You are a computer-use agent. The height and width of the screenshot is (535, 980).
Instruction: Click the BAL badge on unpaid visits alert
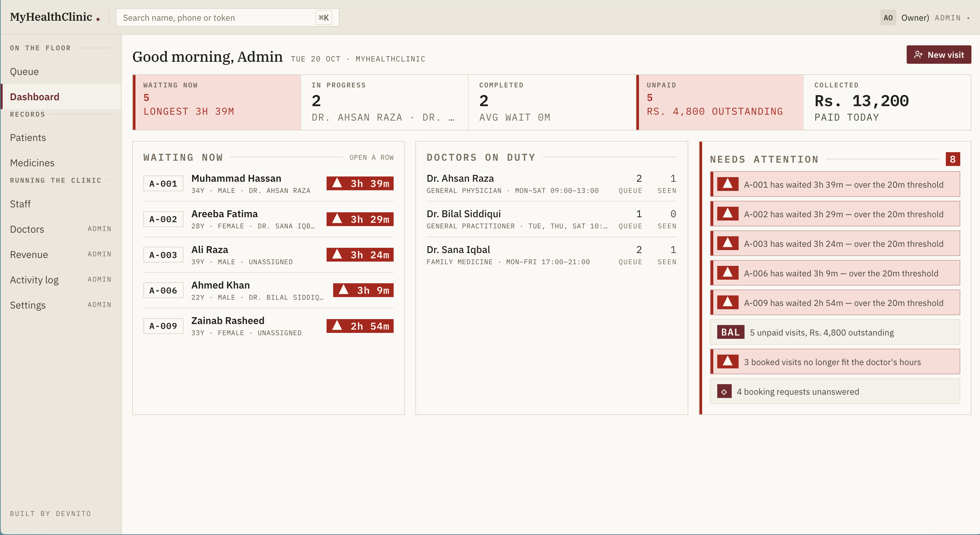tap(730, 332)
